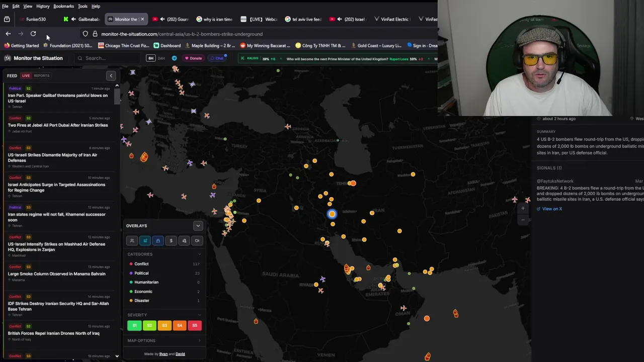644x362 pixels.
Task: Toggle the people overlay icon
Action: (x=132, y=241)
